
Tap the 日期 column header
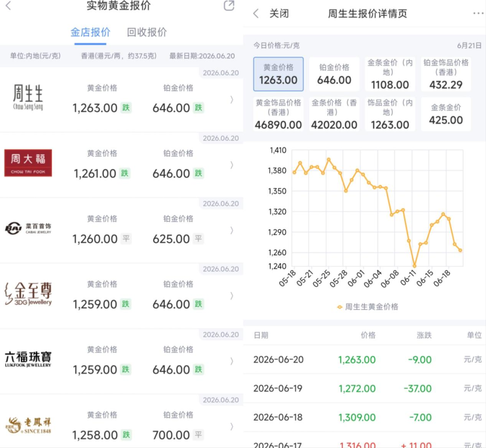[x=261, y=335]
